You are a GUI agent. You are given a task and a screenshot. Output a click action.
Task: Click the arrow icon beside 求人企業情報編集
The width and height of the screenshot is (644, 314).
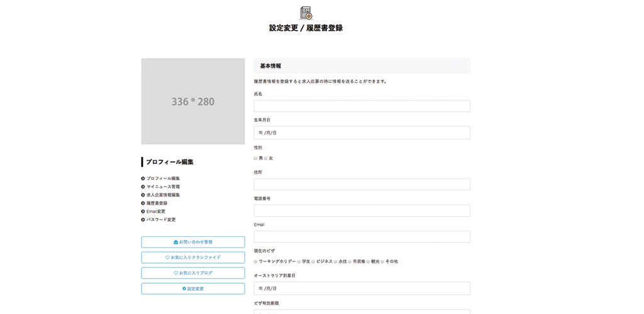point(143,195)
